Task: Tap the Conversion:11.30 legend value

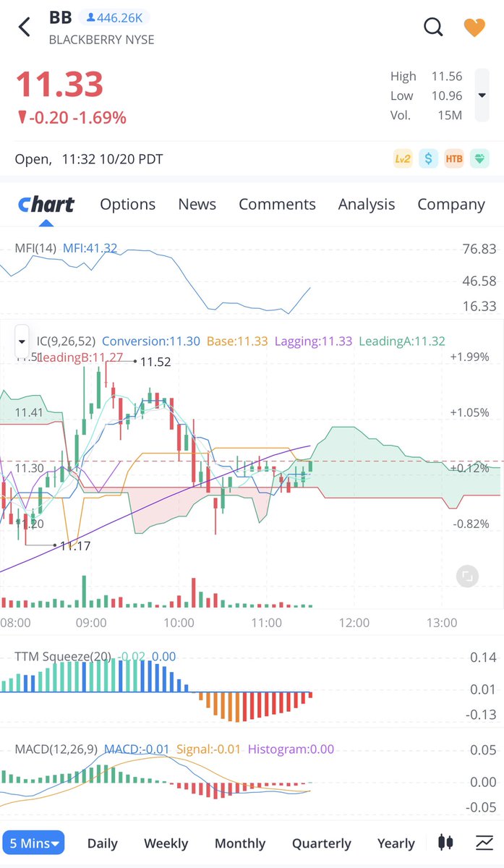Action: pos(150,341)
